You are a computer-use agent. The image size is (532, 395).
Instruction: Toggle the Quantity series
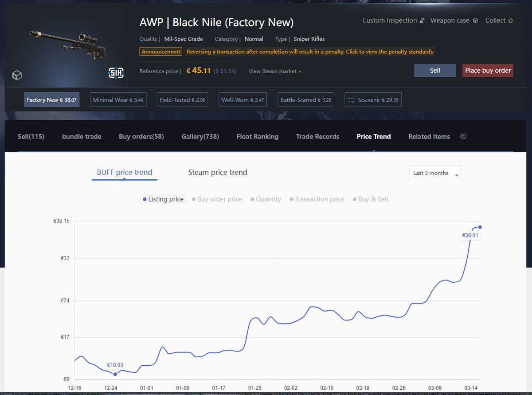(x=266, y=199)
